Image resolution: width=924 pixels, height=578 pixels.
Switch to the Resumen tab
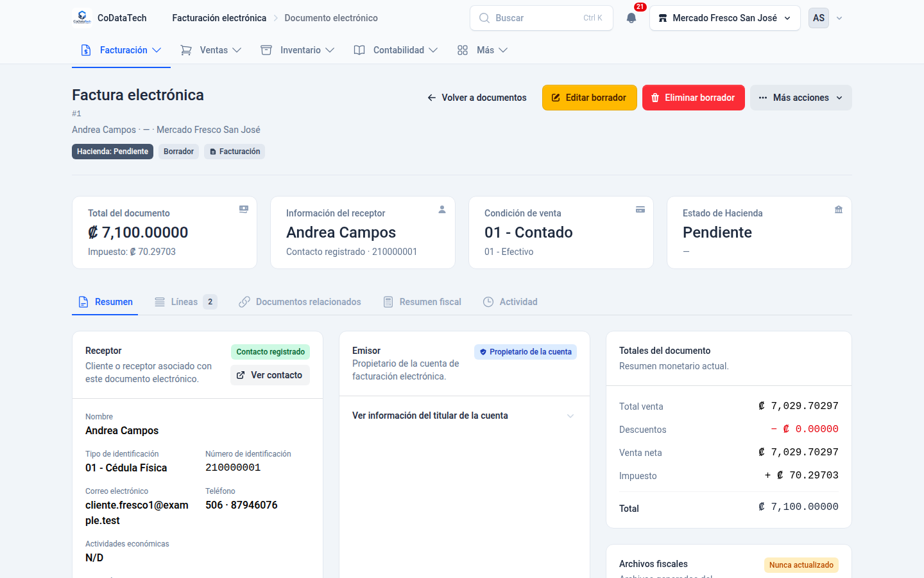click(x=105, y=302)
